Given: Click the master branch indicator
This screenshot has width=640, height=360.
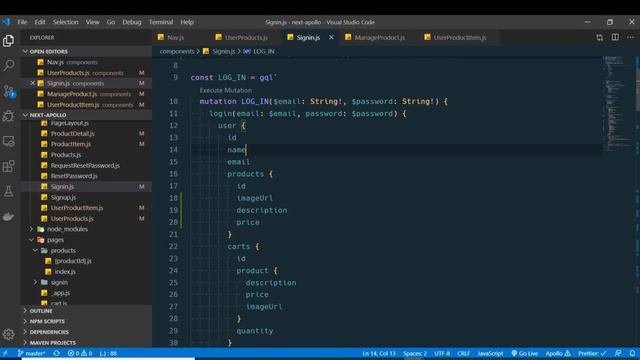Looking at the screenshot, I should (x=31, y=353).
